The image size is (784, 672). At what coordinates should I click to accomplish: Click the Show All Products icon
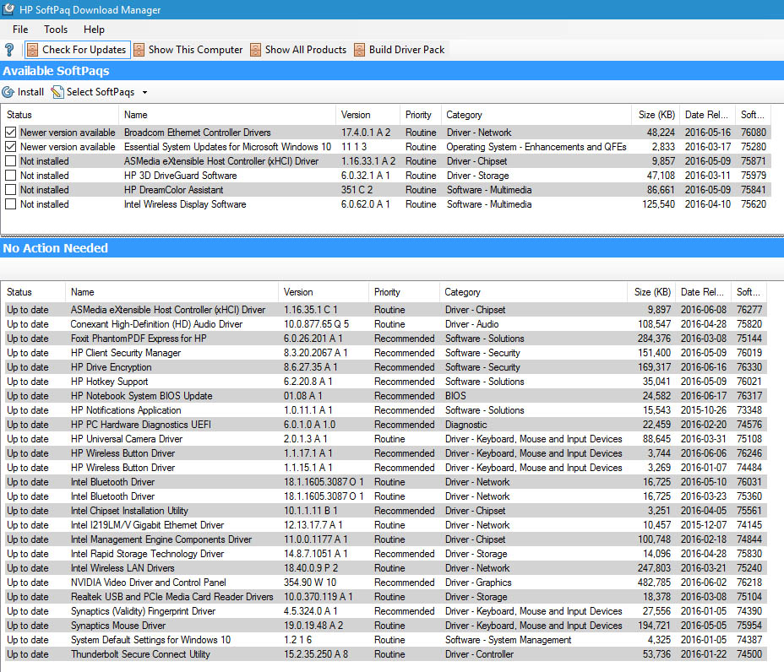[x=255, y=50]
